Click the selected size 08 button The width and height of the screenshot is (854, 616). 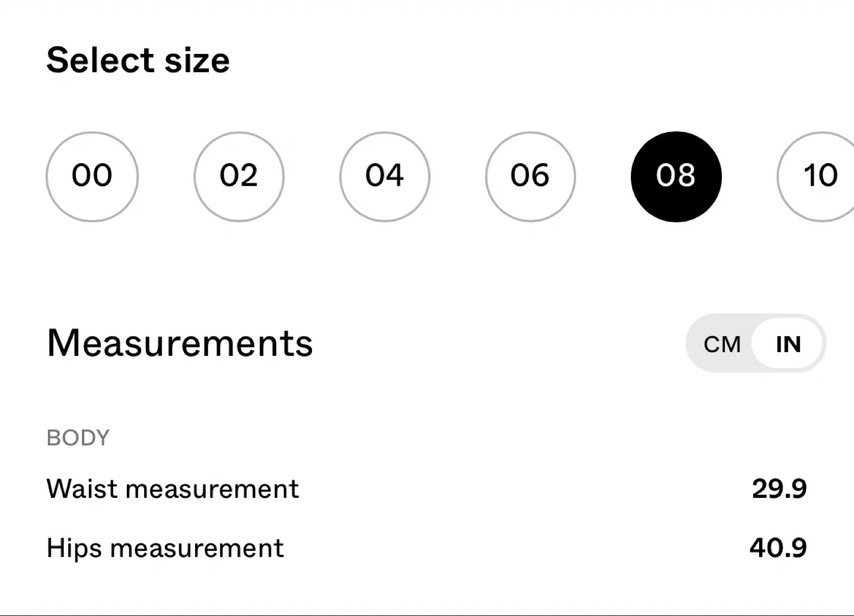[x=676, y=176]
